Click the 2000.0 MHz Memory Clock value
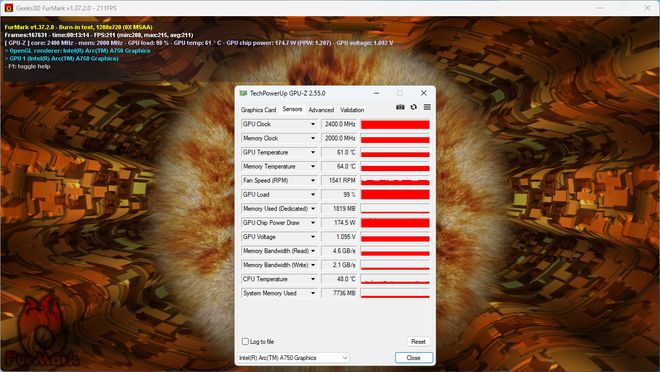 click(339, 138)
